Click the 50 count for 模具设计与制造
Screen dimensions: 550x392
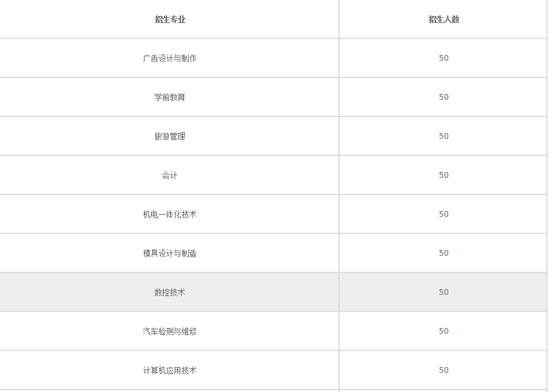(444, 253)
